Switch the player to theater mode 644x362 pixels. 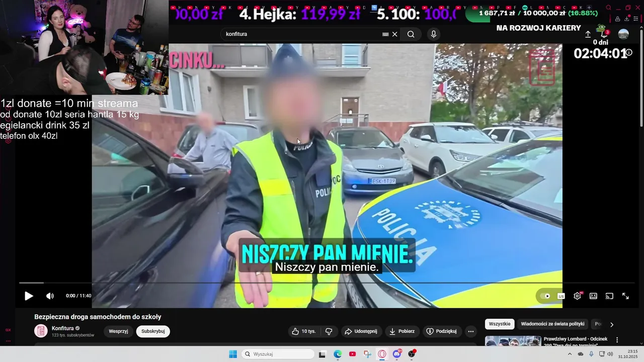(x=593, y=296)
